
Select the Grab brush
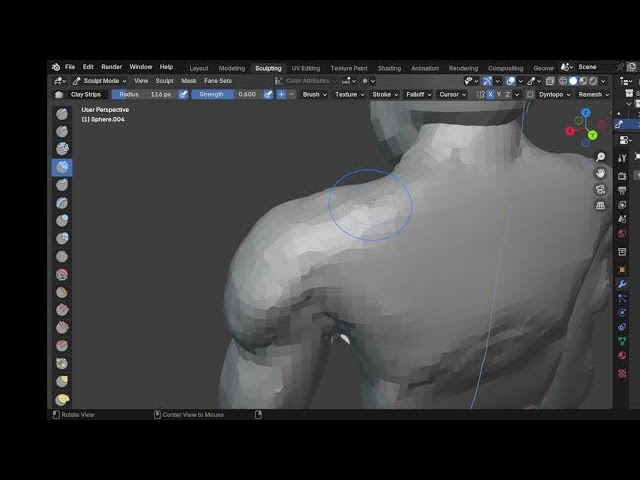pos(62,381)
